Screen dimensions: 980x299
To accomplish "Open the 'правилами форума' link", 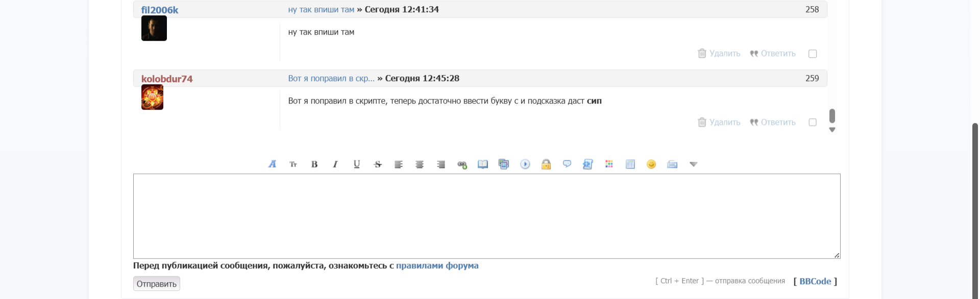I will pos(437,266).
